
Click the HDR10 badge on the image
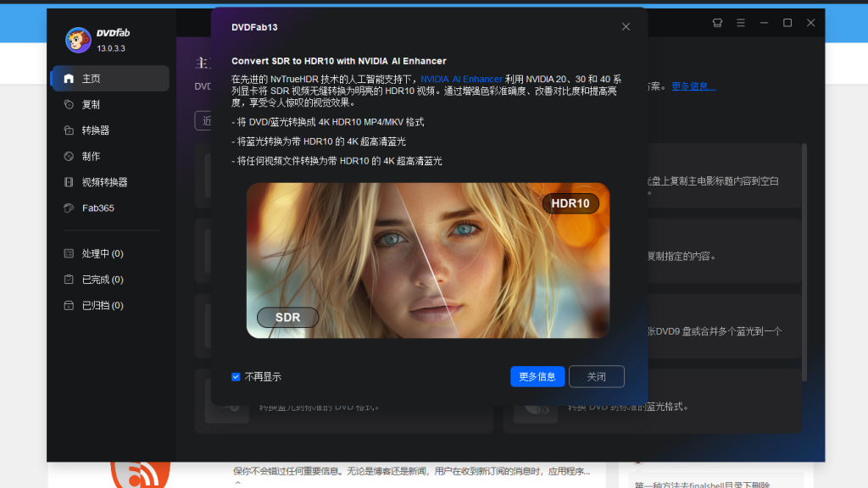[570, 203]
